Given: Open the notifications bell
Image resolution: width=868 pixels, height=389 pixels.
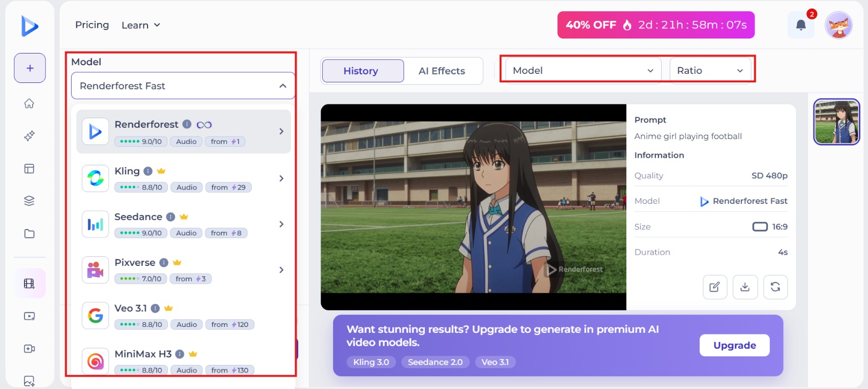Looking at the screenshot, I should click(x=801, y=25).
